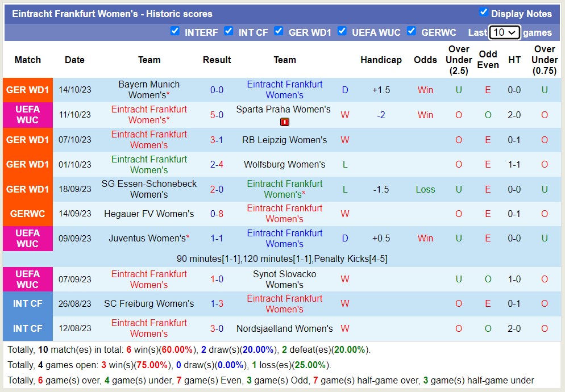Open SG Essen-Schonebeck Women's link

pyautogui.click(x=149, y=189)
